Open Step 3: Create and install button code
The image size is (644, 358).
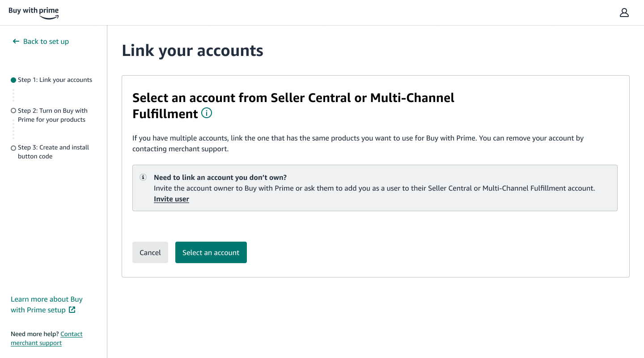click(53, 152)
